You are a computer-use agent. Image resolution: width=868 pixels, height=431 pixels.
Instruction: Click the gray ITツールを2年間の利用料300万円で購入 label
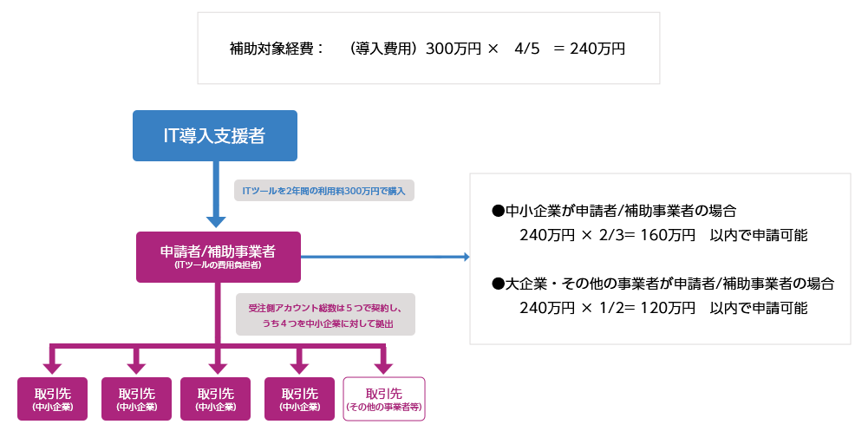[x=324, y=190]
